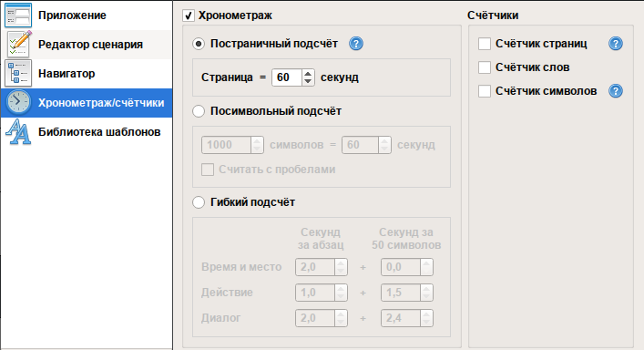Click Действие per-paragraph spinner arrows
Image resolution: width=644 pixels, height=350 pixels.
341,293
